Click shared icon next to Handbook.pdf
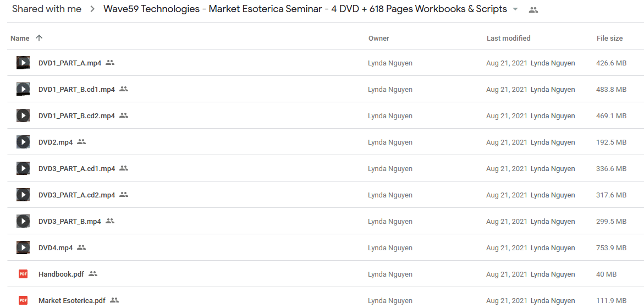 tap(93, 274)
